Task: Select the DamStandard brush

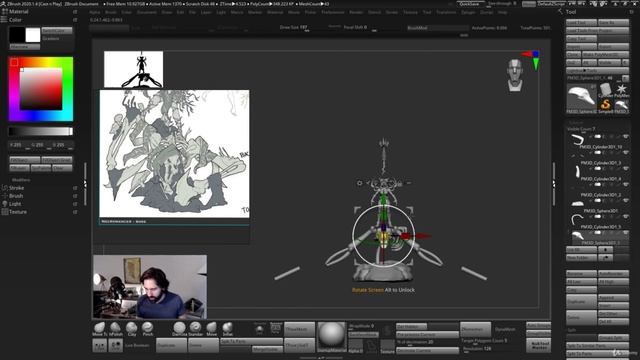Action: coord(179,329)
